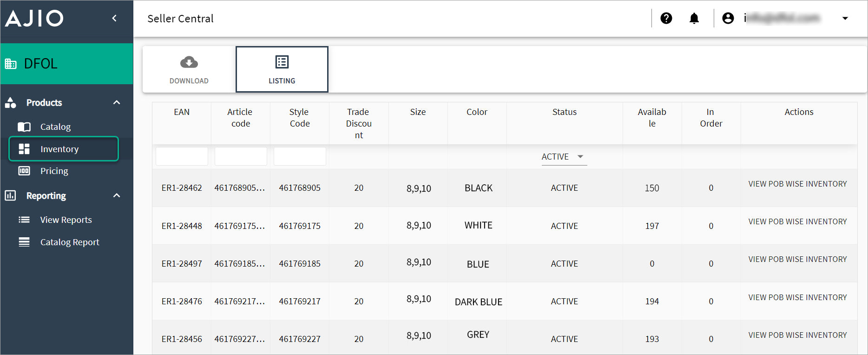This screenshot has height=355, width=868.
Task: View POB wise inventory for BLACK item
Action: [797, 184]
